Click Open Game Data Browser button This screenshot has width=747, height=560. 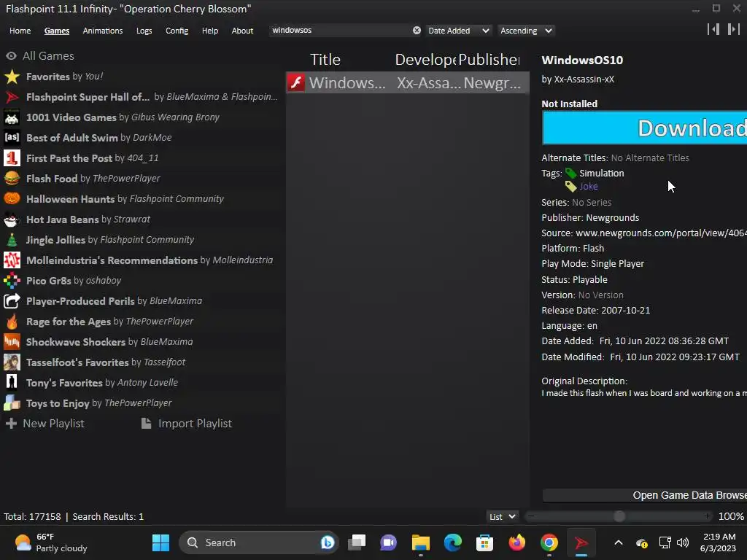645,496
